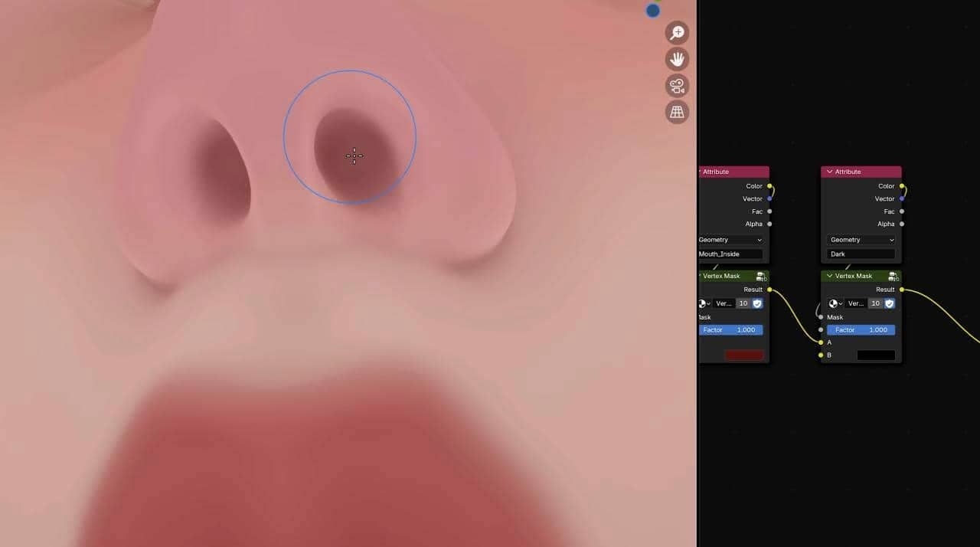The image size is (980, 547).
Task: Toggle fake user shield on left Vertex Mask
Action: (x=757, y=303)
